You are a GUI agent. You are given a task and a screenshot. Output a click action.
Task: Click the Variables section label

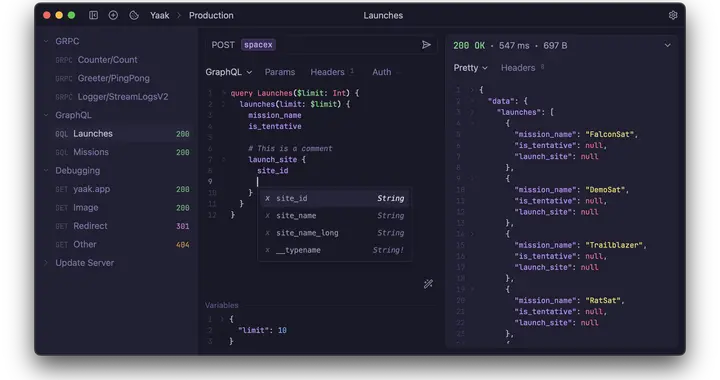coord(222,305)
